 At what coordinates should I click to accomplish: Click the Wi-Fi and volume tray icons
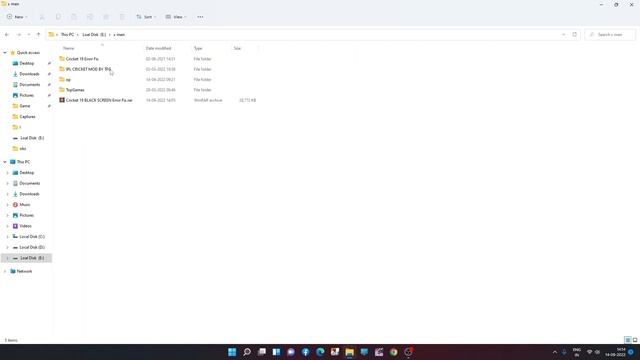point(593,352)
